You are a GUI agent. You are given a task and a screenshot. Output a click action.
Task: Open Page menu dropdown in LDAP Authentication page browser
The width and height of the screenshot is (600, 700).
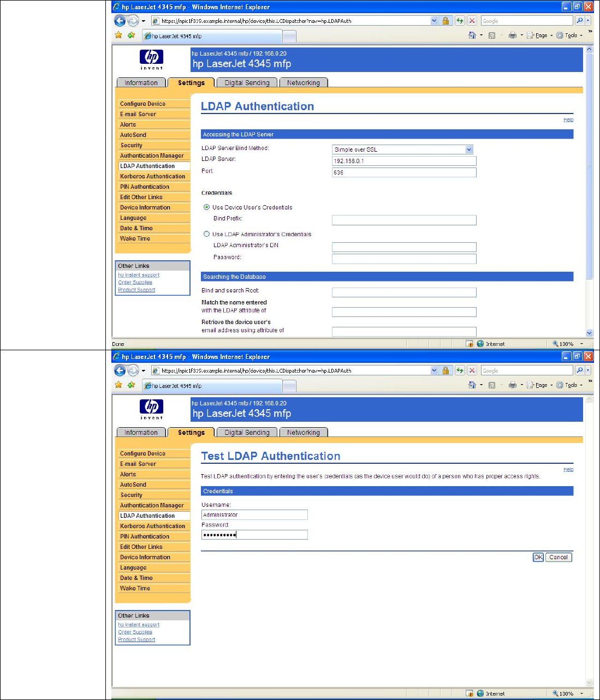[x=540, y=35]
